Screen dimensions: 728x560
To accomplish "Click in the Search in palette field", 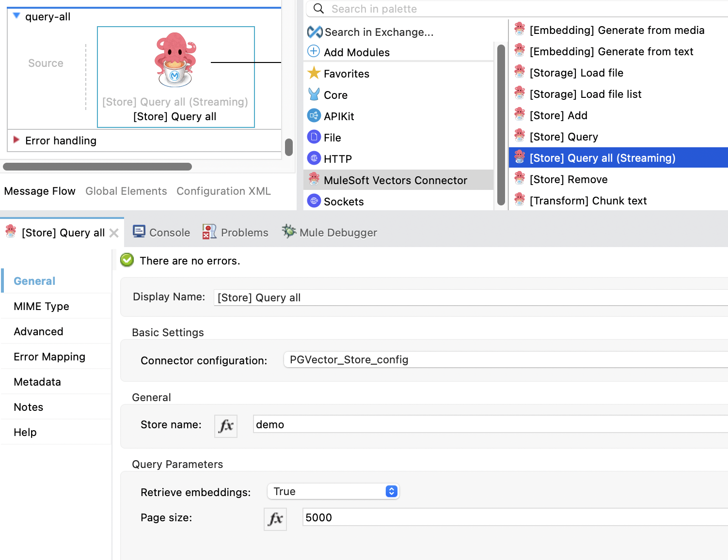I will (x=517, y=9).
